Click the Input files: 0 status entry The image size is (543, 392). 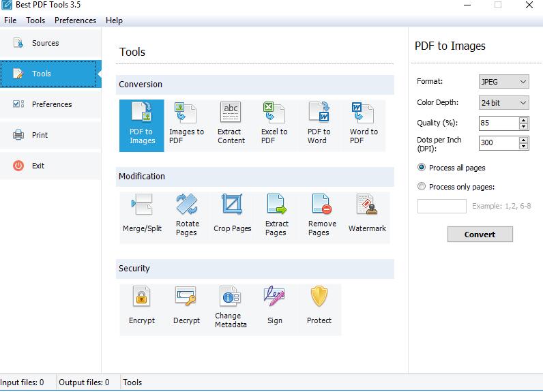click(22, 382)
